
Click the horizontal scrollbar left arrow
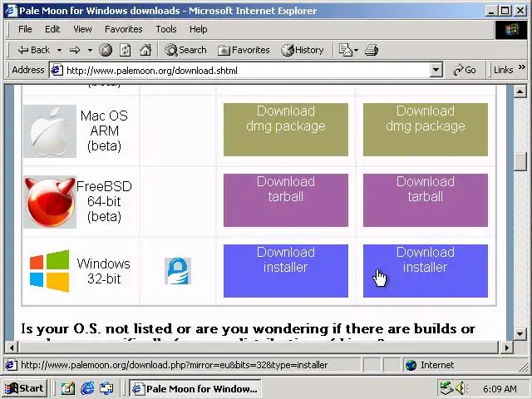pos(11,347)
